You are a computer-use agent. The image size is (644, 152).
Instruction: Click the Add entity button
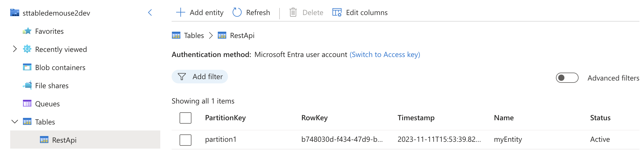(x=200, y=12)
